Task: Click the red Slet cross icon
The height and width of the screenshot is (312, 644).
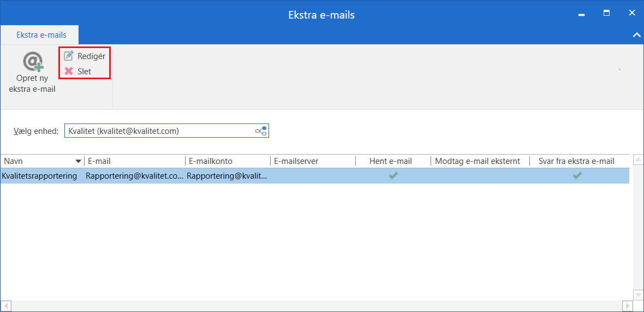Action: pyautogui.click(x=69, y=71)
